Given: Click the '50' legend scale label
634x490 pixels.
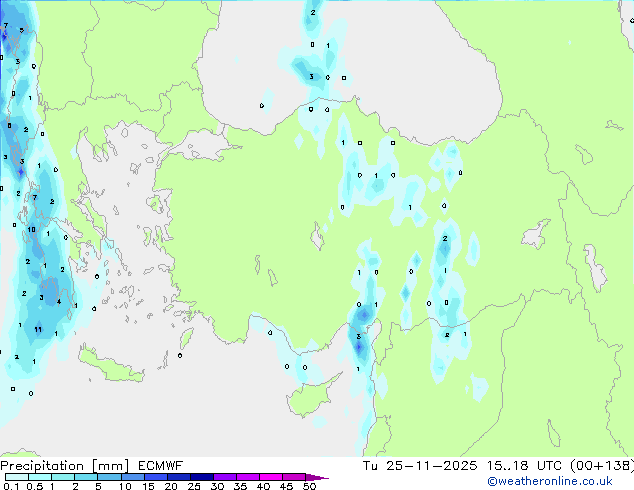Looking at the screenshot, I should [x=309, y=486].
